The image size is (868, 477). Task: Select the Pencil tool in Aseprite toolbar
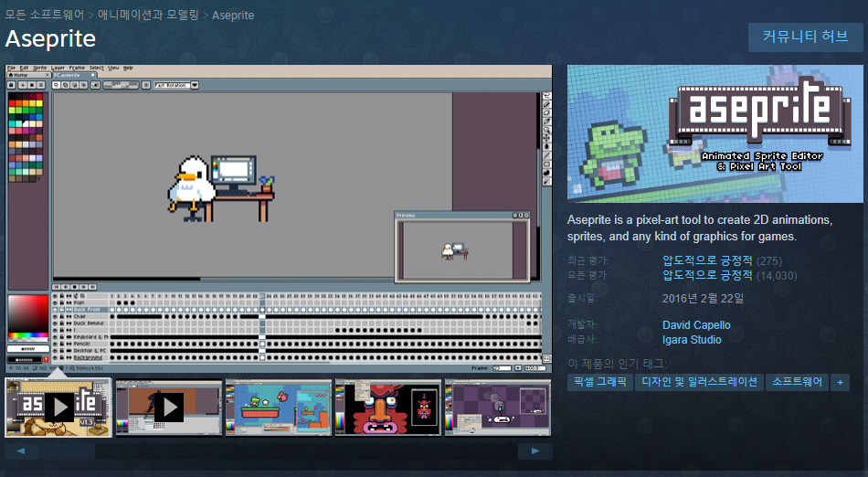coord(547,104)
